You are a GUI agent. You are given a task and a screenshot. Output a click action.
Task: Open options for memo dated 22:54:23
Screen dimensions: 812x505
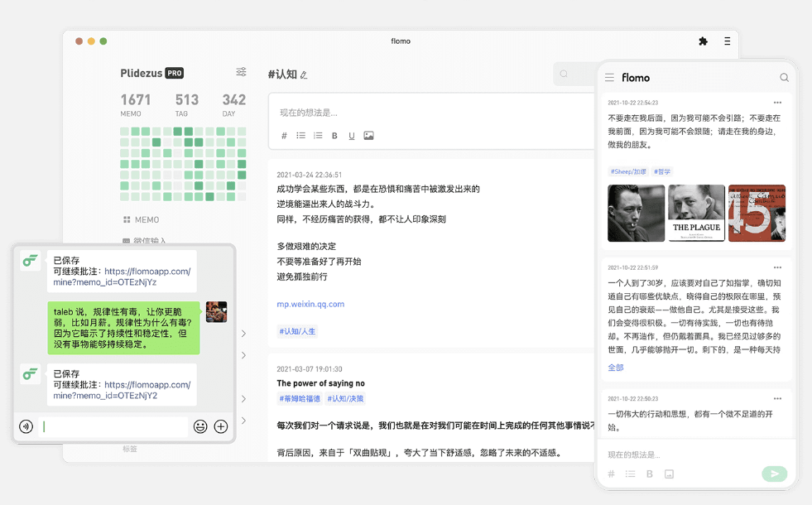(x=777, y=103)
